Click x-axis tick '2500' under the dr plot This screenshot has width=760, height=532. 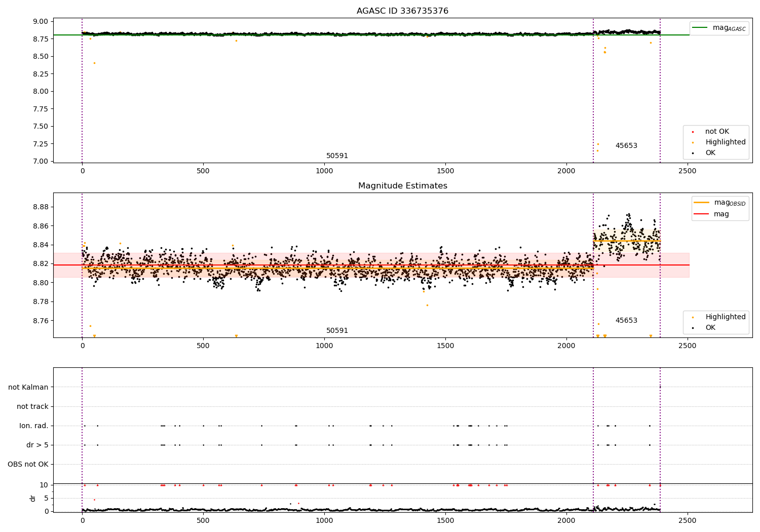point(687,520)
